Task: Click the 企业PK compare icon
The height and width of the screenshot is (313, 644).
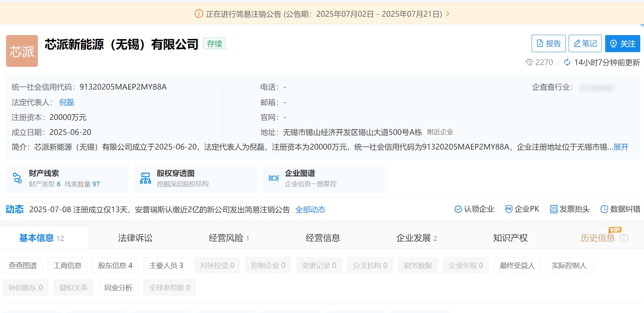Action: click(508, 209)
